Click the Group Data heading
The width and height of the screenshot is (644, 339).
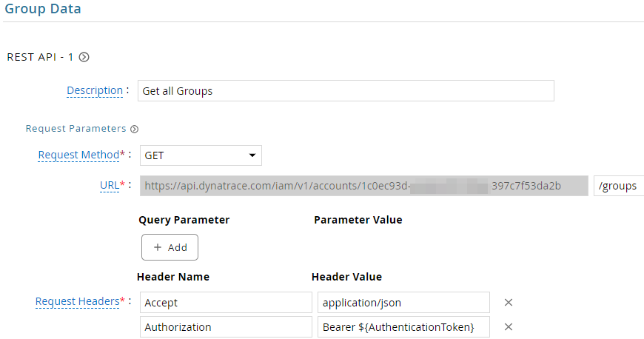coord(43,9)
